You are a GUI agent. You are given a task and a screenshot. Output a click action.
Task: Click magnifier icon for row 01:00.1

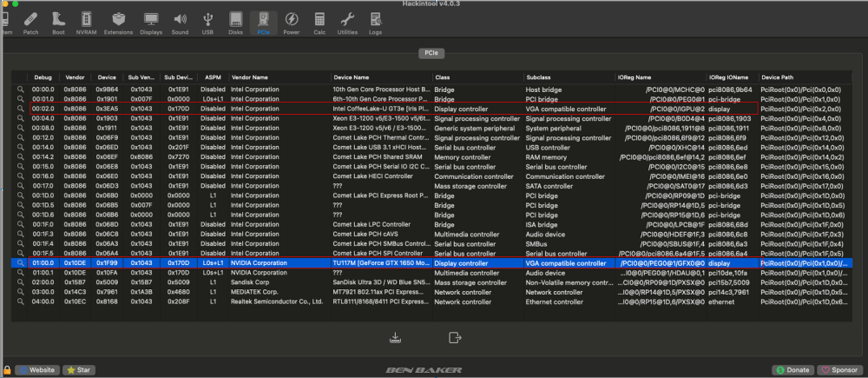click(x=21, y=273)
